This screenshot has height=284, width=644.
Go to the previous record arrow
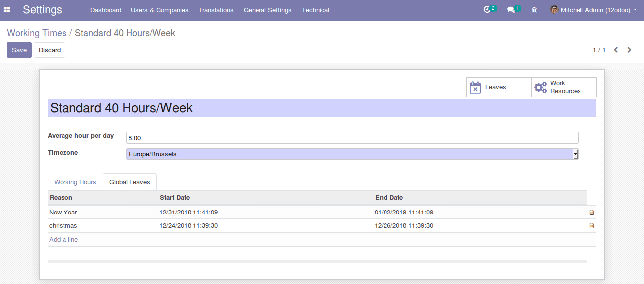click(x=616, y=50)
